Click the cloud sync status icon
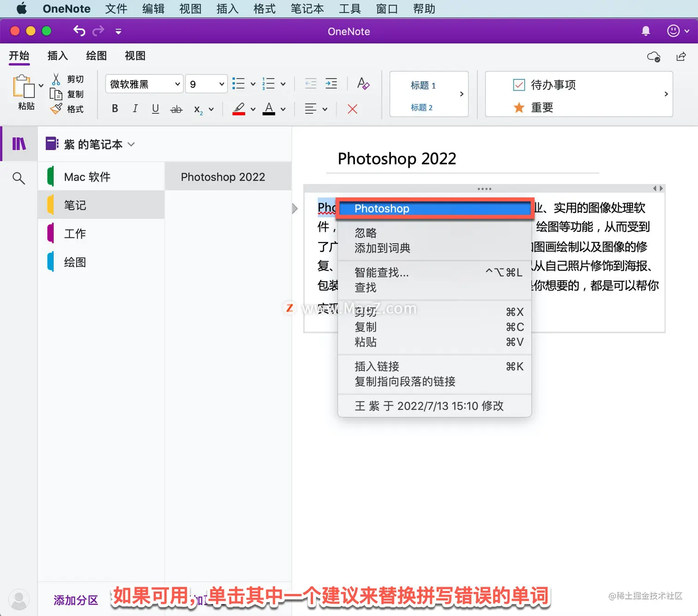 point(654,57)
